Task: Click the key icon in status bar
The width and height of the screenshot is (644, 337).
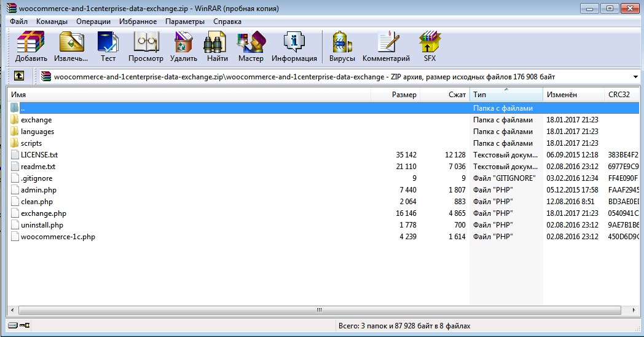Action: click(x=25, y=325)
